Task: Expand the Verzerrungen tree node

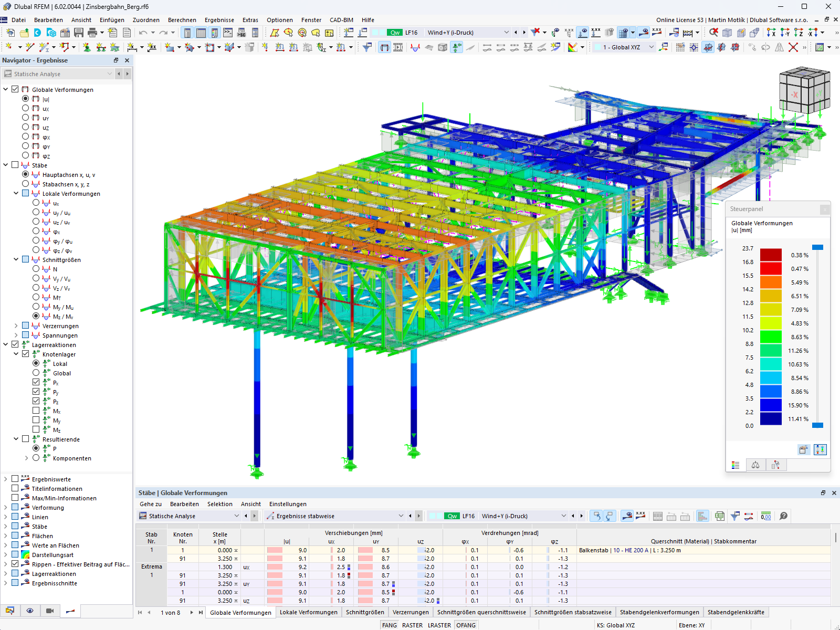Action: tap(15, 325)
